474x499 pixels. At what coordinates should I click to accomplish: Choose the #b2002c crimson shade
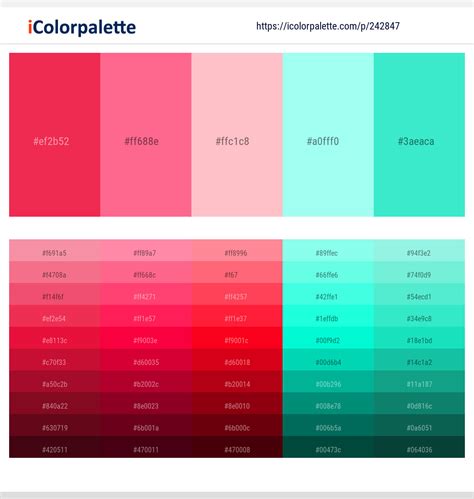[146, 382]
